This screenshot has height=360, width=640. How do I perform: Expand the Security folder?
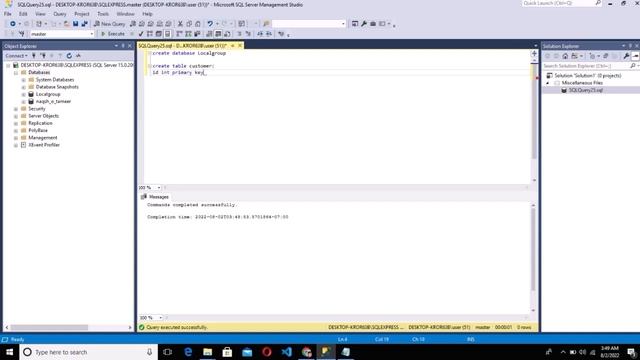(x=16, y=109)
